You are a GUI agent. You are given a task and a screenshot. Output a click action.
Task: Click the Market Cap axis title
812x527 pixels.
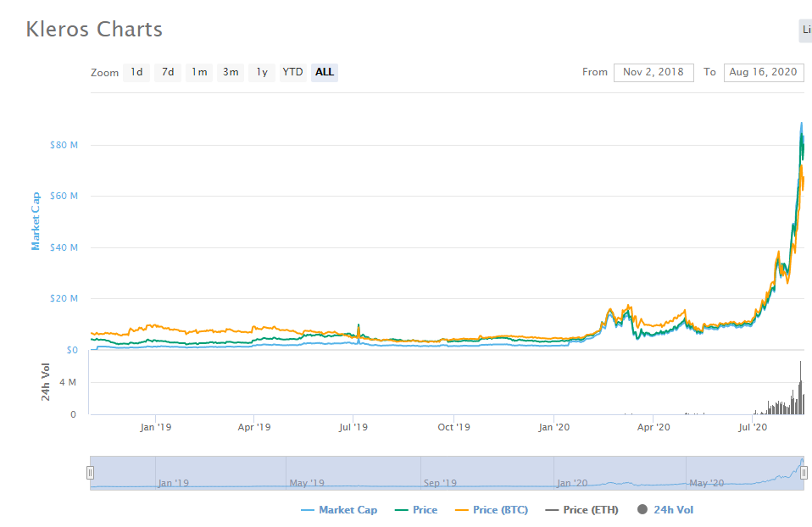click(x=36, y=221)
